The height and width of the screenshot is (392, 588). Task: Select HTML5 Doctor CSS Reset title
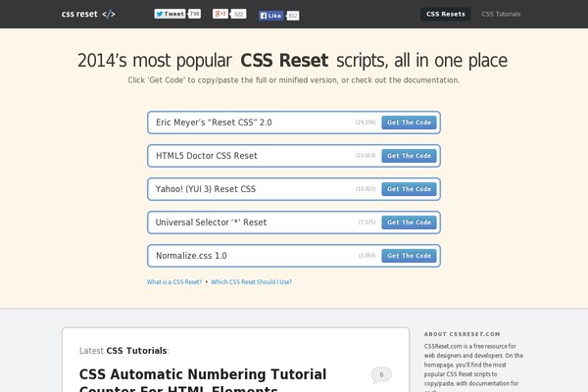coord(207,156)
